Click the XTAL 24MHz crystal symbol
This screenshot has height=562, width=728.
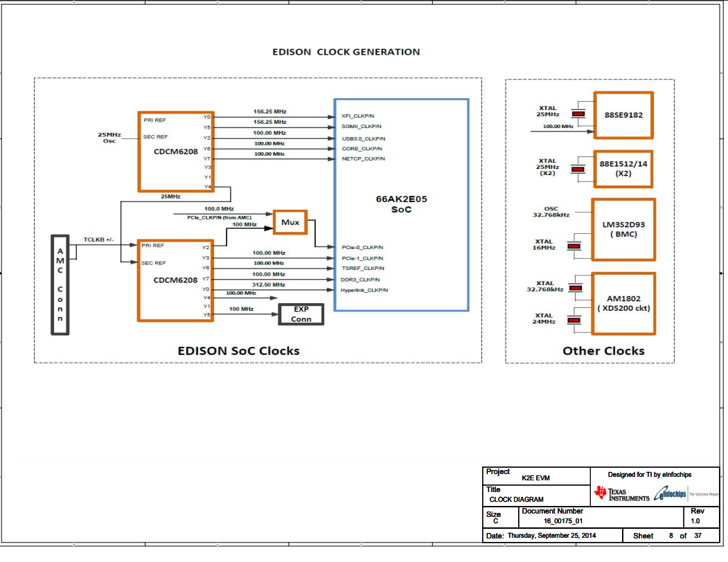(x=574, y=320)
